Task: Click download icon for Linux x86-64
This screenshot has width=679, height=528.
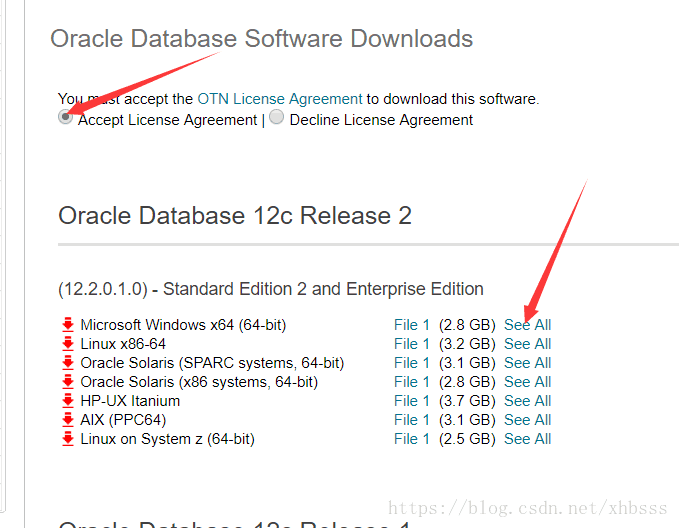Action: (x=68, y=344)
